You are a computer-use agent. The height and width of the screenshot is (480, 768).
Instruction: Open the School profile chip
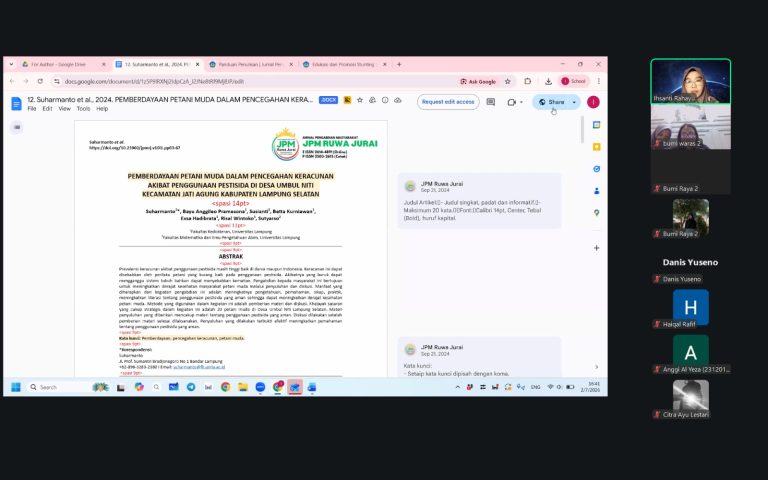[574, 81]
